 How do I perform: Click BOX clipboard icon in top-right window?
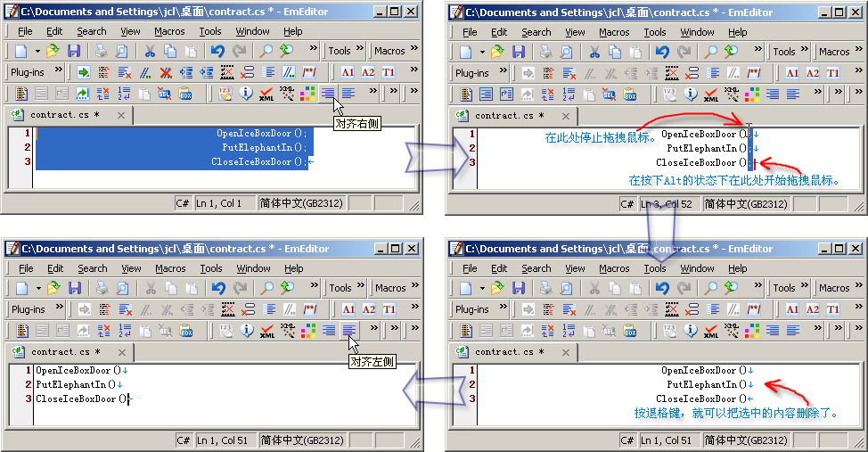pos(630,95)
